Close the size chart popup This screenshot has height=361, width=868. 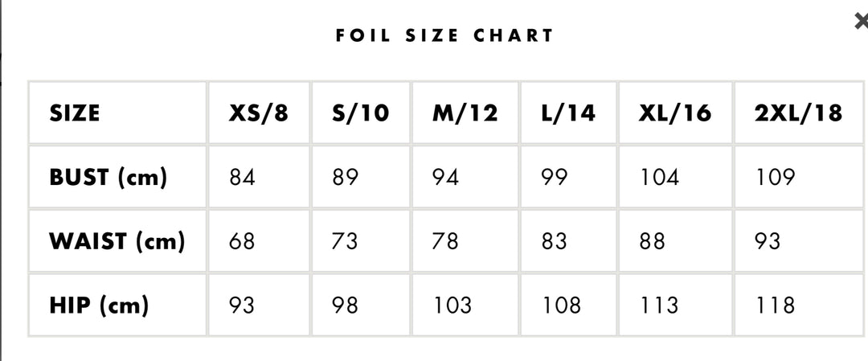[861, 22]
